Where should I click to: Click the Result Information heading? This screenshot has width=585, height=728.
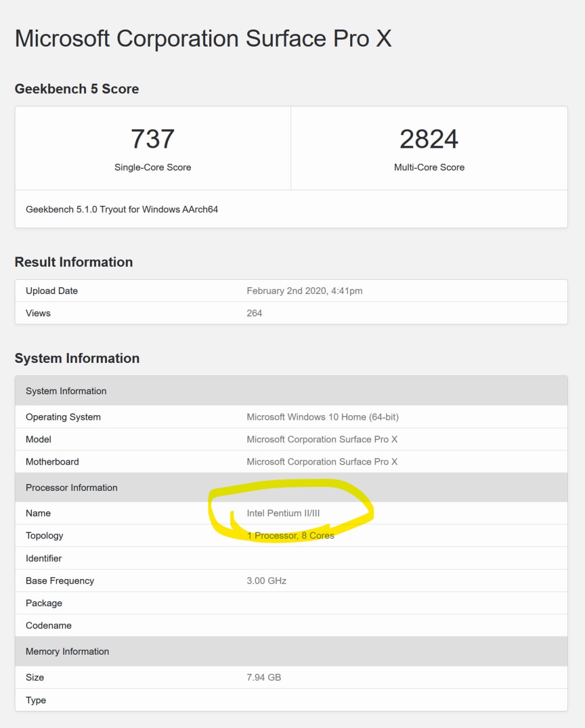tap(73, 262)
